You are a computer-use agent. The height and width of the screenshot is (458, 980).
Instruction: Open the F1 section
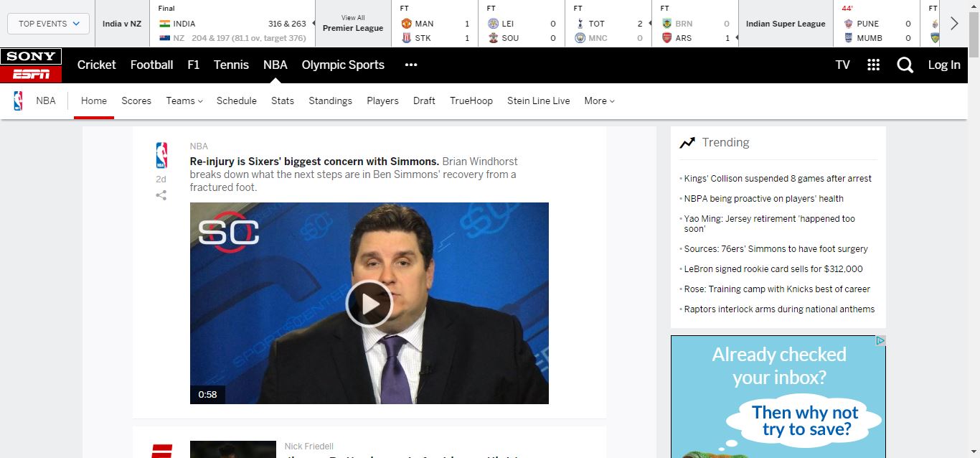(x=194, y=65)
